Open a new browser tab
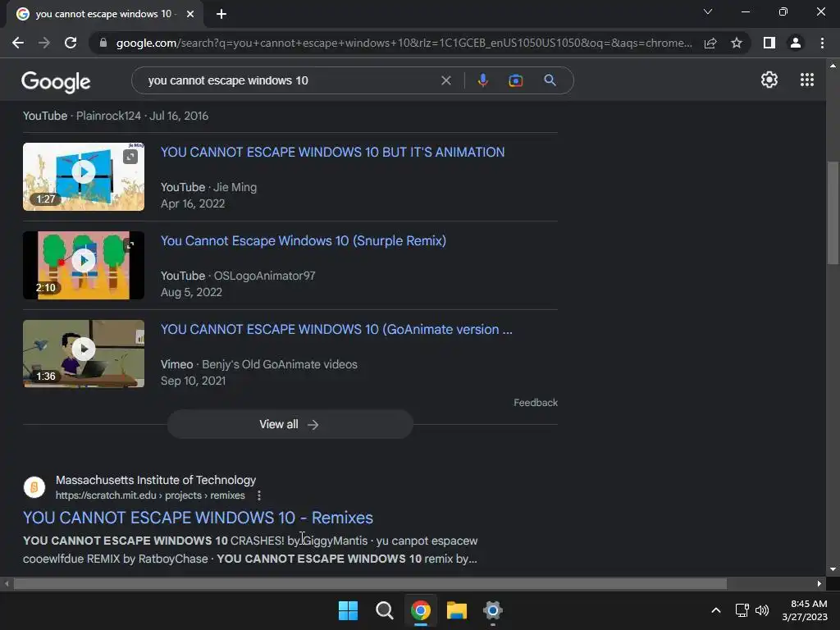840x630 pixels. coord(221,14)
